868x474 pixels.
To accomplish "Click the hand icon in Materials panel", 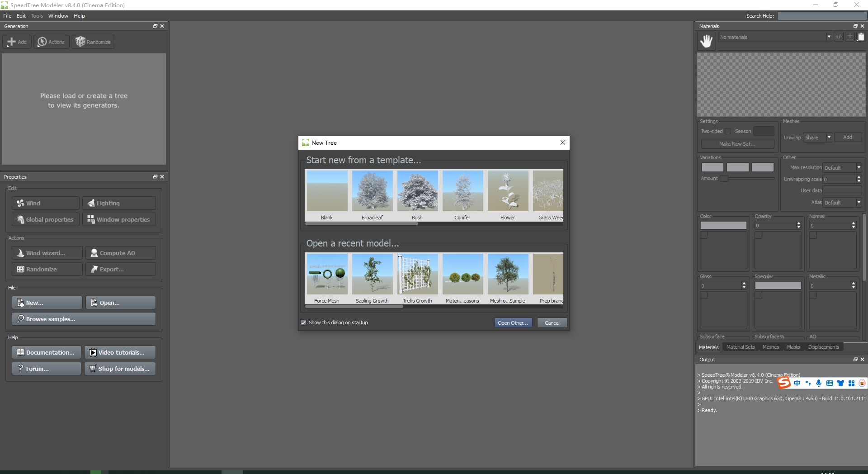I will pyautogui.click(x=706, y=42).
